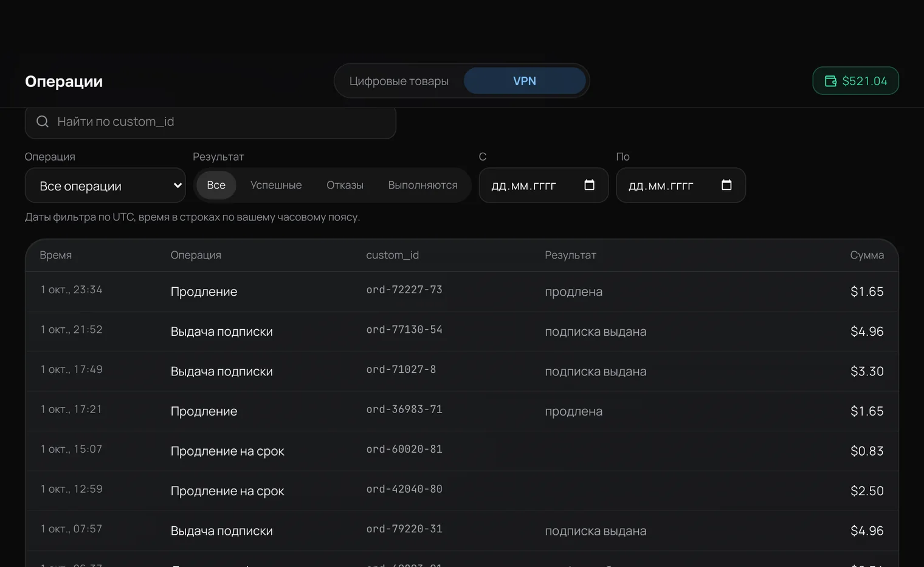Click Продление на срок in the ord-60020-81 row
Image resolution: width=924 pixels, height=567 pixels.
click(x=227, y=451)
